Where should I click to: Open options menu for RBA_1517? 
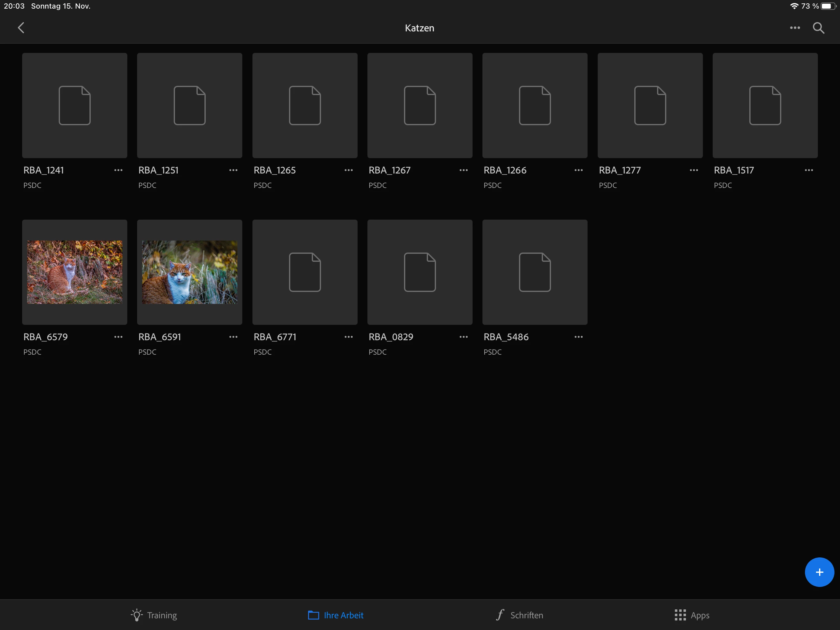click(x=808, y=170)
